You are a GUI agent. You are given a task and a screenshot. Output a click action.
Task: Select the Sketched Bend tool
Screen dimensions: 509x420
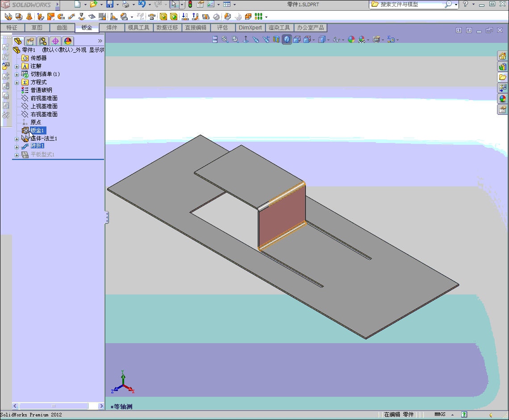pyautogui.click(x=81, y=17)
